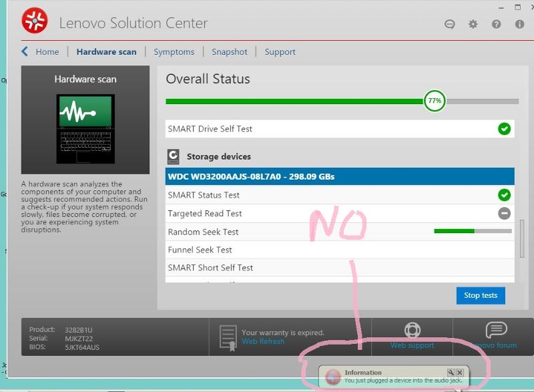Click the 'Your warranty is expired.' text
Viewport: 534px width, 392px height.
[282, 333]
